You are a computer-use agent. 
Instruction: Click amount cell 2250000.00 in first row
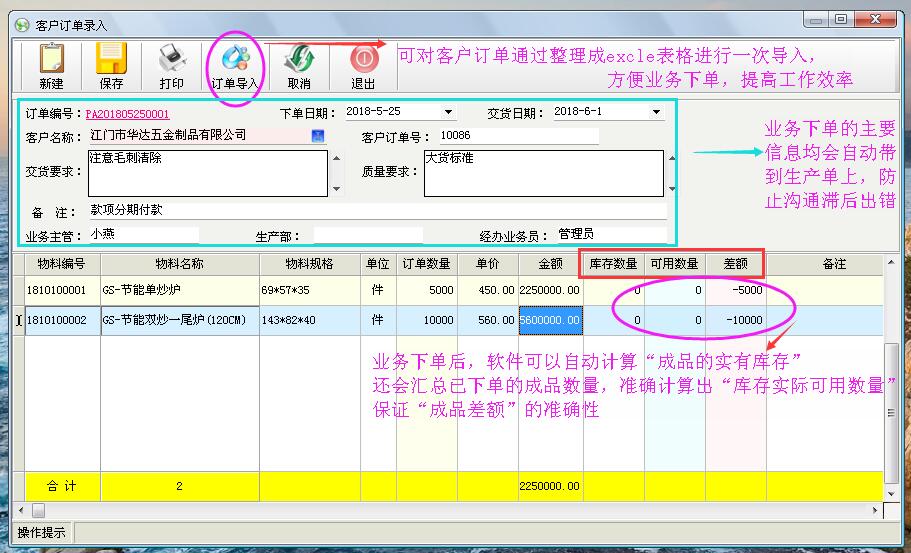[551, 290]
